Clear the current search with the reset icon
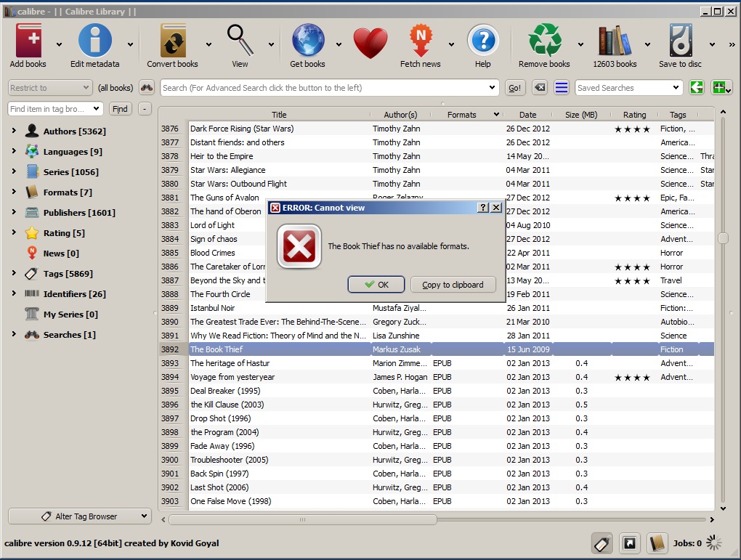Viewport: 741px width, 560px height. pos(540,88)
